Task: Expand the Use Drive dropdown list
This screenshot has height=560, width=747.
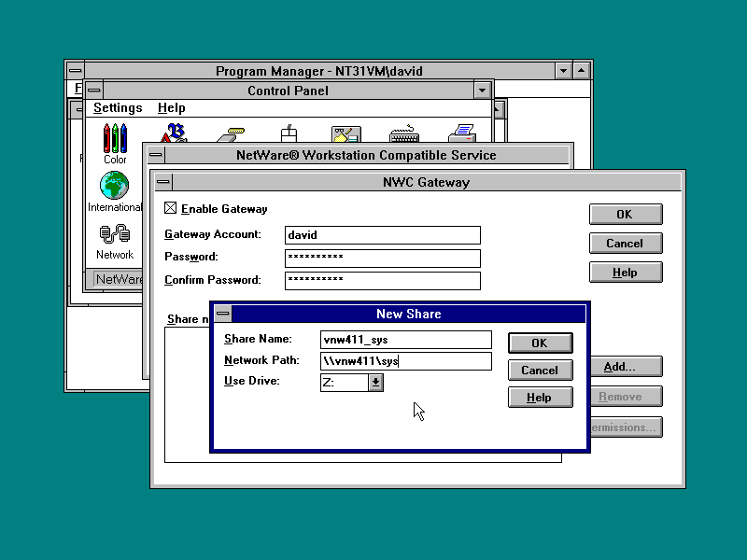Action: 375,383
